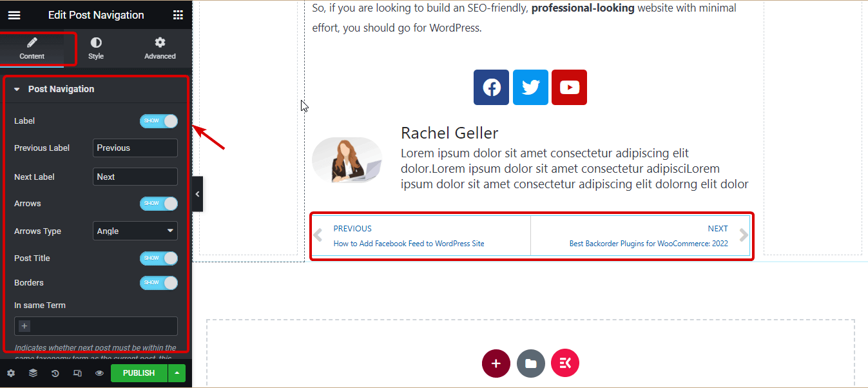Open Responsive Mode icon

point(77,373)
